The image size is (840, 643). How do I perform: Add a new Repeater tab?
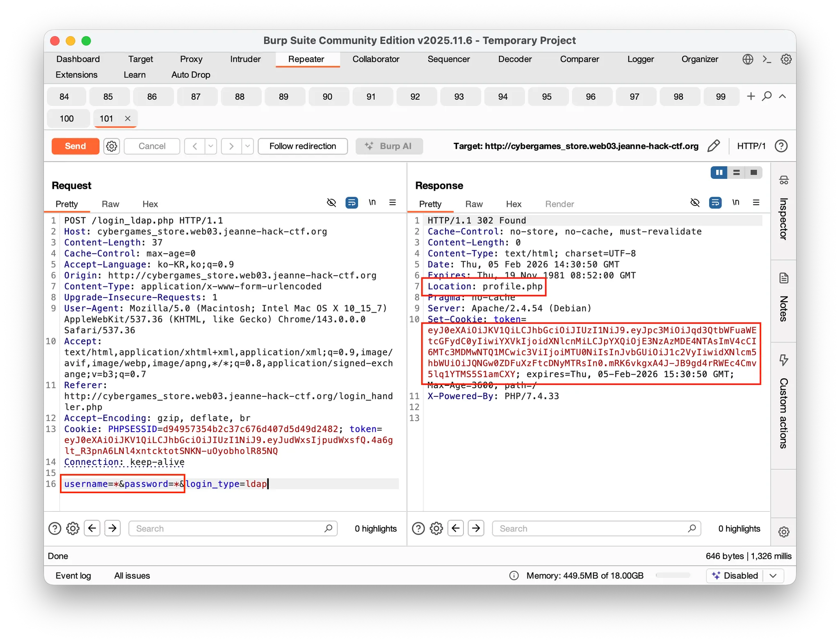pos(751,96)
